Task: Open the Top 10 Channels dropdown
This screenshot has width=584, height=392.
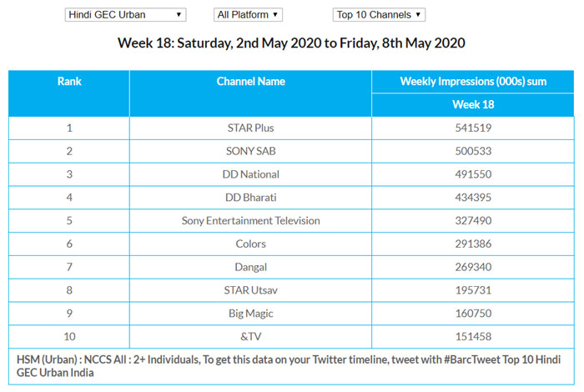Action: [x=379, y=15]
